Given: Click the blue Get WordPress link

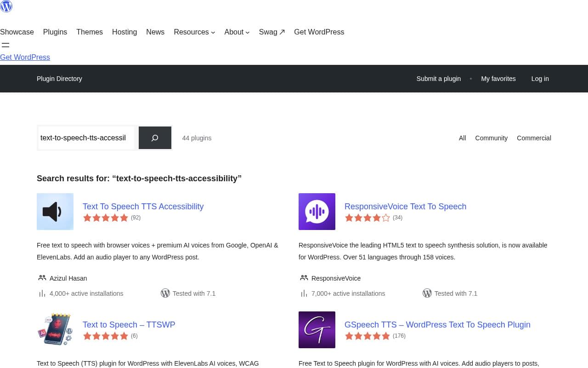Looking at the screenshot, I should (25, 57).
